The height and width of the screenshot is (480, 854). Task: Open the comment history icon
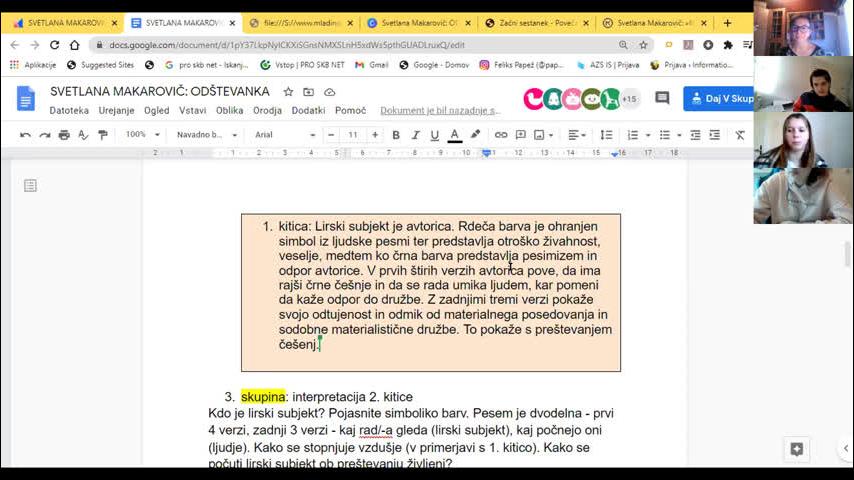[x=662, y=98]
